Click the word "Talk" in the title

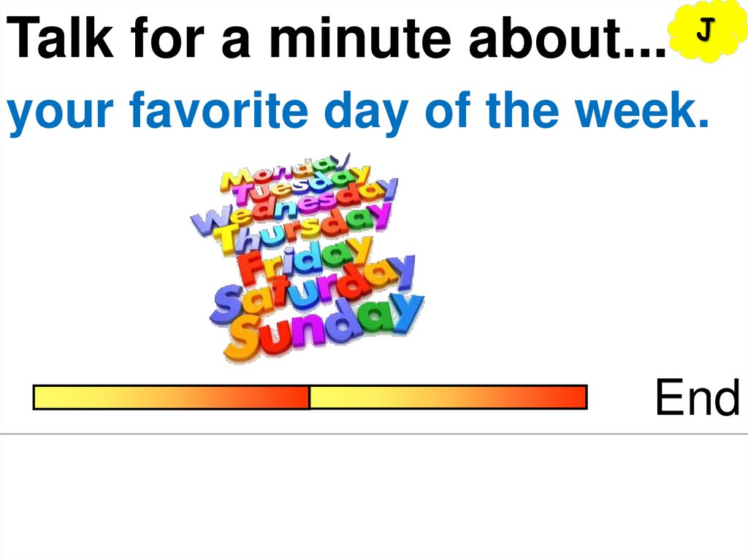click(x=58, y=38)
